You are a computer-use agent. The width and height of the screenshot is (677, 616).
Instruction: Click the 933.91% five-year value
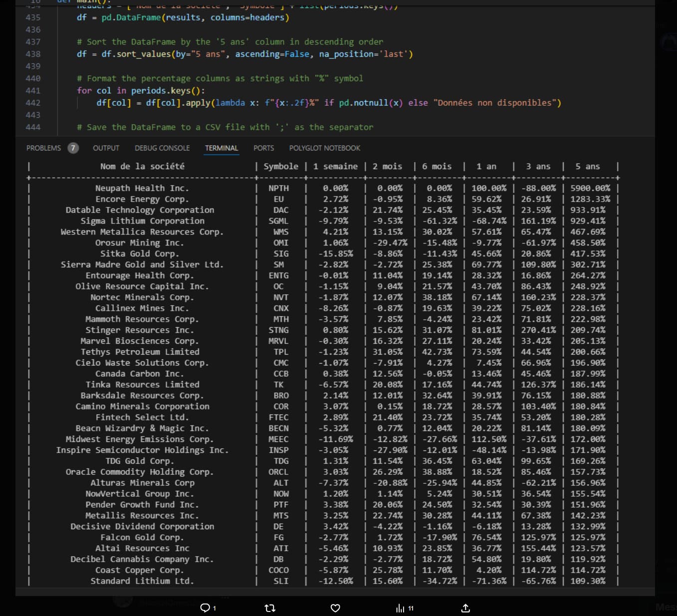point(588,210)
